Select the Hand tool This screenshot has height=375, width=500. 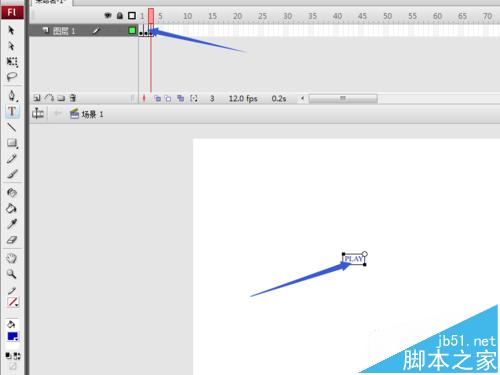(12, 258)
